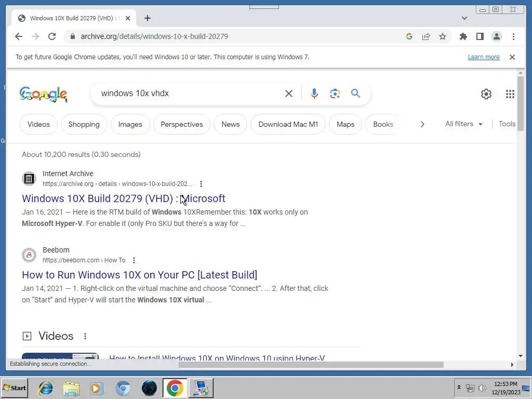532x399 pixels.
Task: Toggle the Chrome side panel icon
Action: (x=480, y=36)
